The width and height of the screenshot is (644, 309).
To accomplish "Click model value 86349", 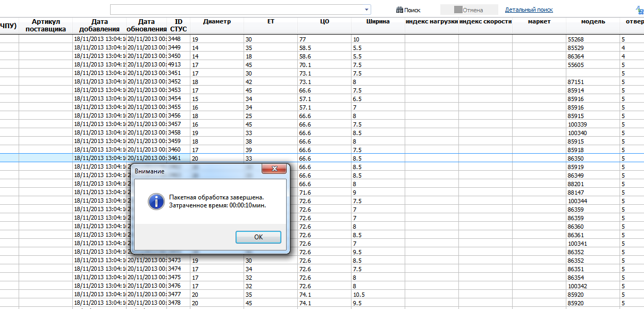I will [x=576, y=176].
